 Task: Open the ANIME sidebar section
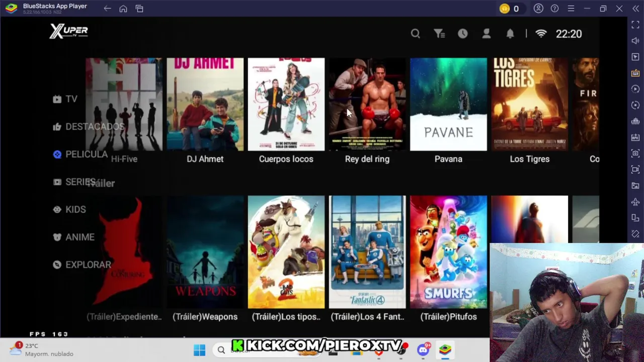click(73, 237)
